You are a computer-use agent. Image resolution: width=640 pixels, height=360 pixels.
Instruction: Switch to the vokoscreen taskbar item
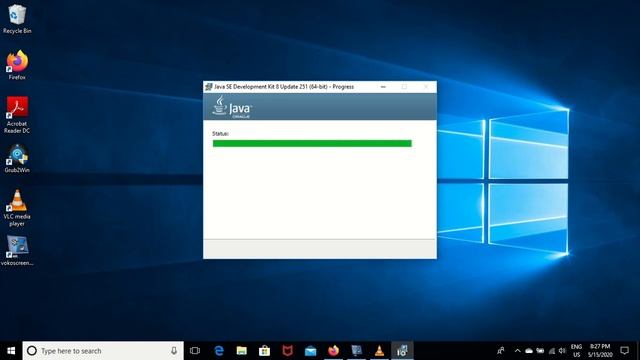pos(356,351)
